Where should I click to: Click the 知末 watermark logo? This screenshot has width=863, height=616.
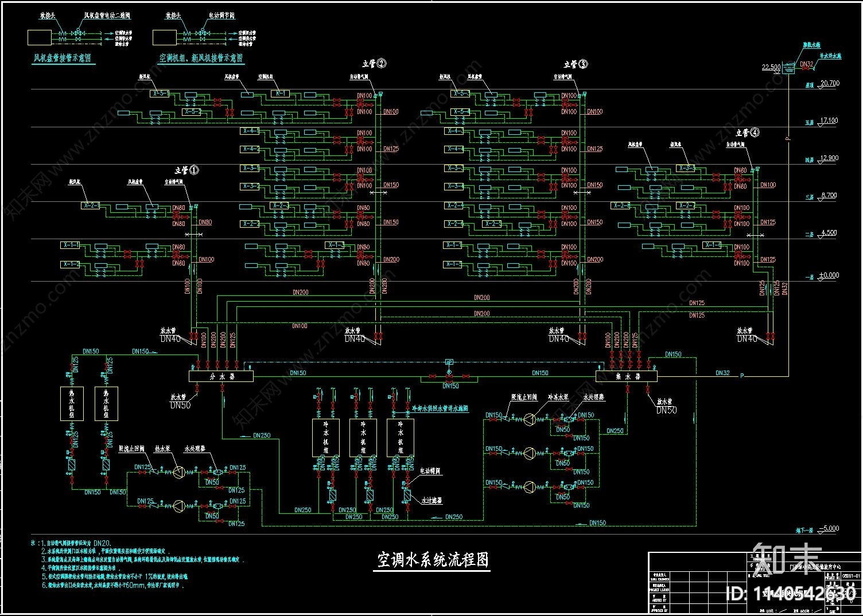click(x=787, y=559)
